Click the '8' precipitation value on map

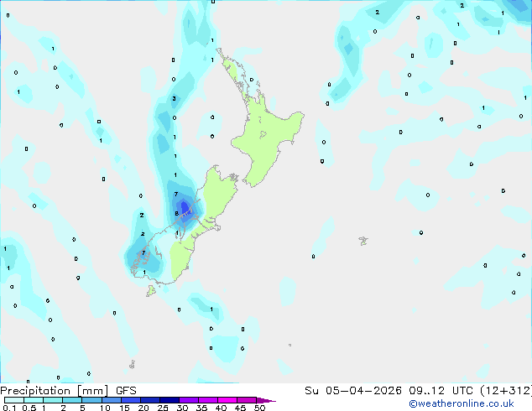(177, 213)
